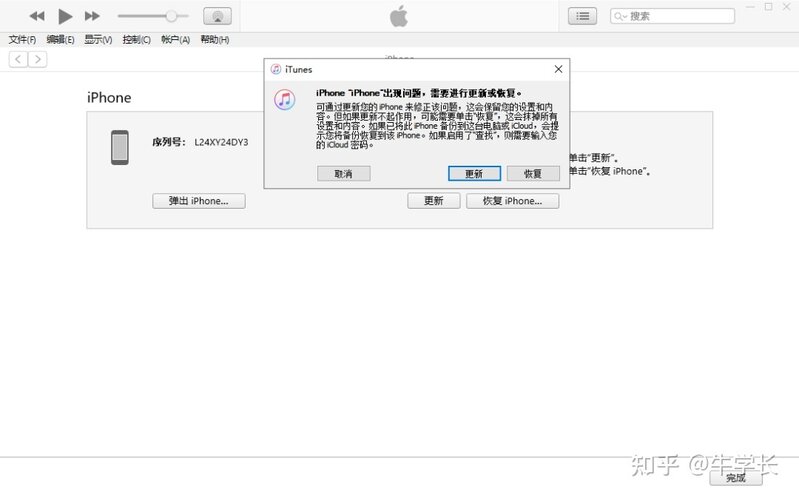Open the 控制(C) menu

(136, 40)
